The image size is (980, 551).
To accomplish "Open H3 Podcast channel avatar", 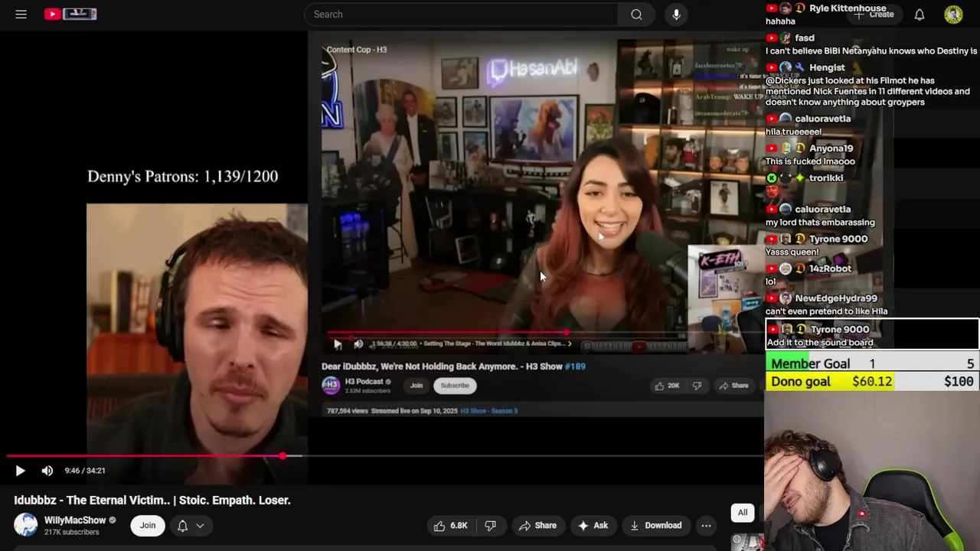I will pyautogui.click(x=331, y=385).
